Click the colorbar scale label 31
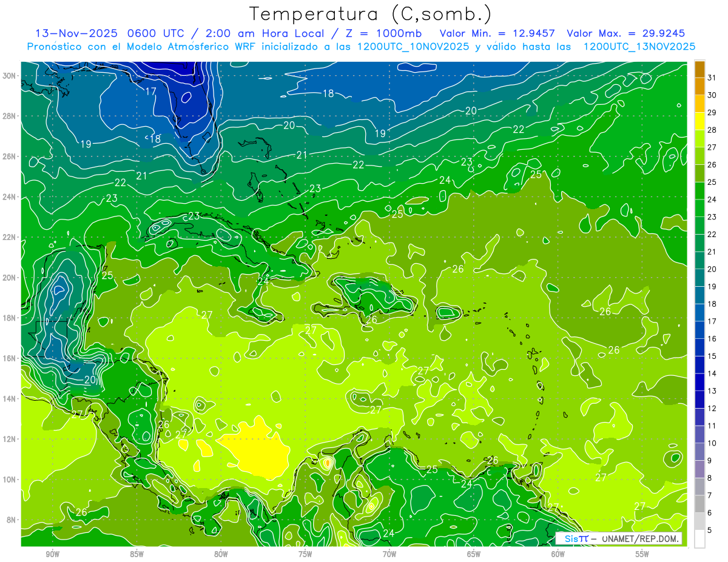 [x=712, y=78]
